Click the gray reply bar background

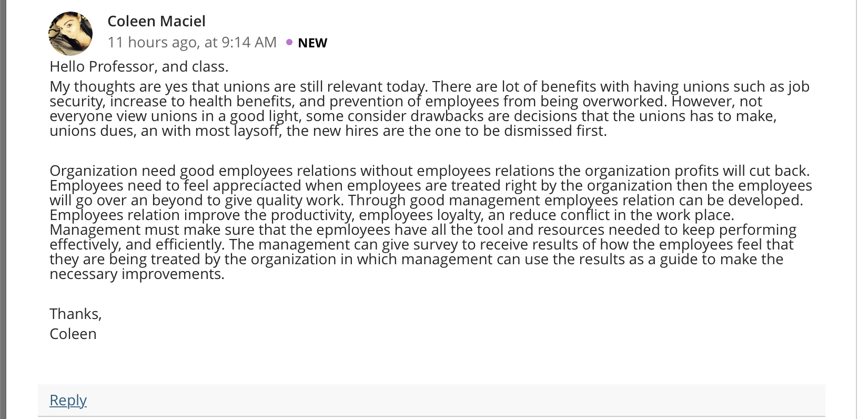tap(431, 400)
